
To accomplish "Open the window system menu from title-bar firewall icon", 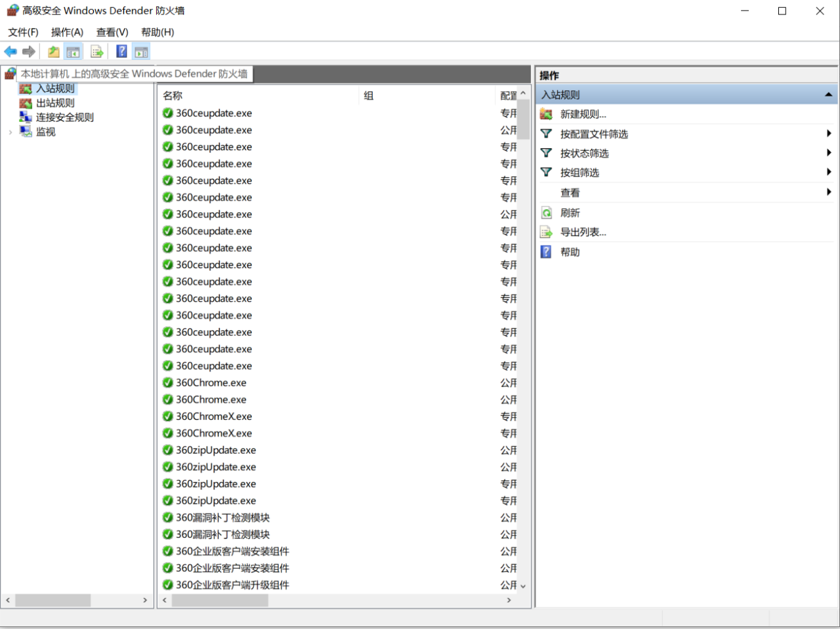I will pos(12,10).
